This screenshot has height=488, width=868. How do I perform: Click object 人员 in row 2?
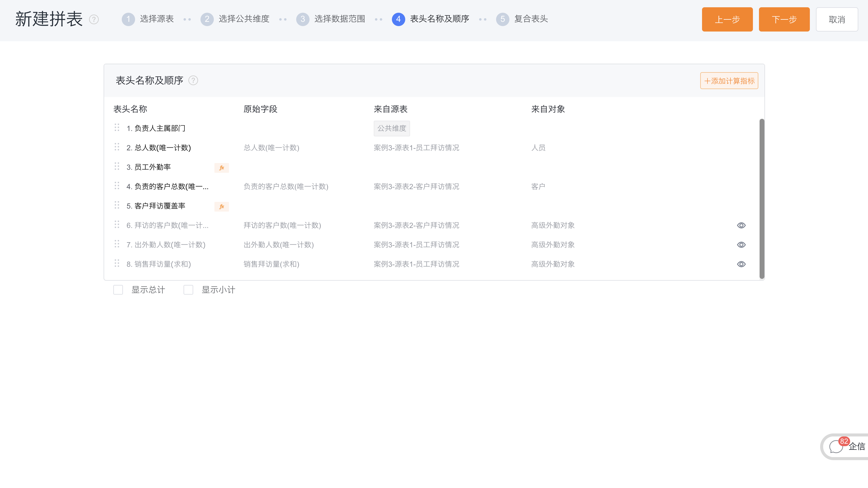coord(538,148)
